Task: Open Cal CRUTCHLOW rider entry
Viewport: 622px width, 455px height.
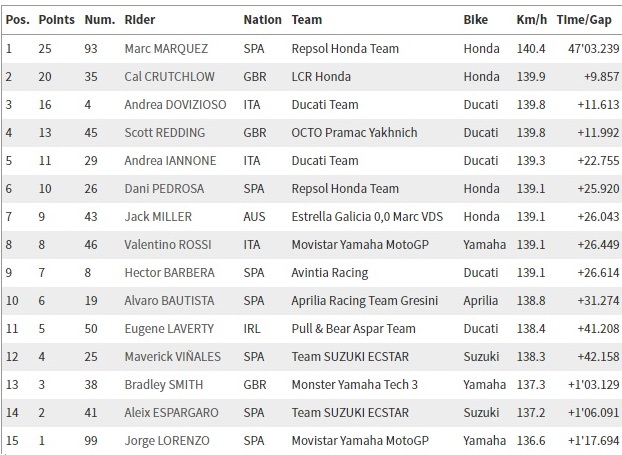Action: pos(169,77)
